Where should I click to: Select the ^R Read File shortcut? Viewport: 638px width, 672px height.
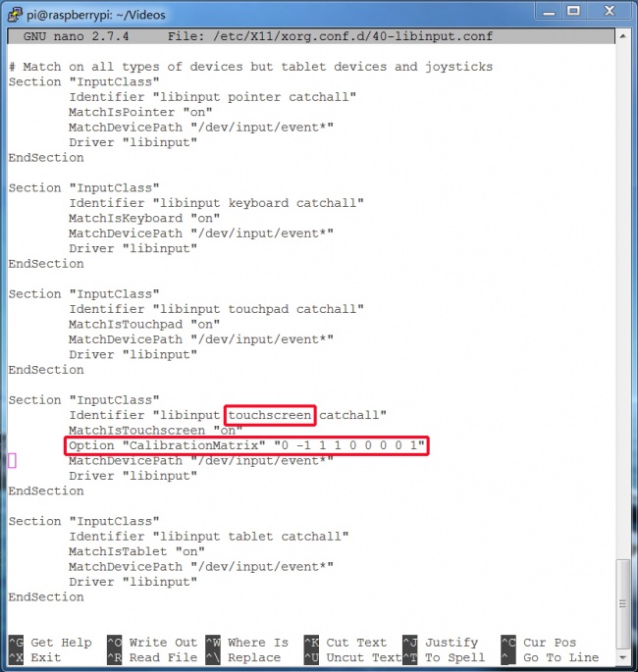pyautogui.click(x=152, y=657)
